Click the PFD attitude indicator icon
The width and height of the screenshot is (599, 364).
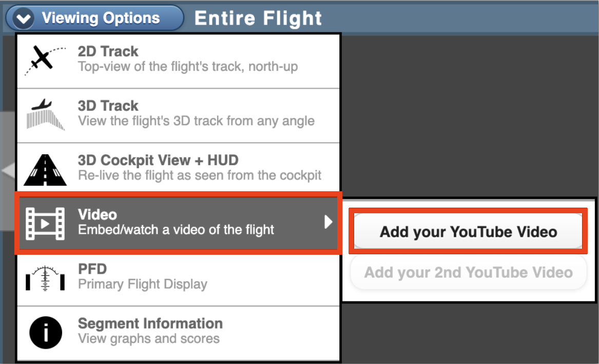pyautogui.click(x=45, y=278)
